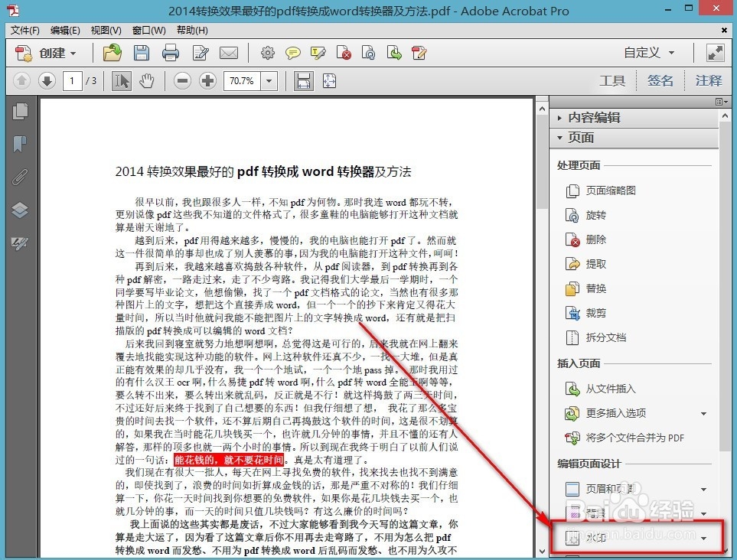737x560 pixels.
Task: Click 页面缩略图 in tools pane
Action: tap(601, 190)
